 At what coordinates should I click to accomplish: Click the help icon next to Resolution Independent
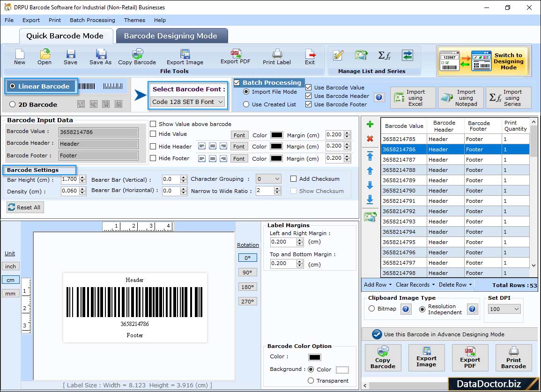click(472, 309)
